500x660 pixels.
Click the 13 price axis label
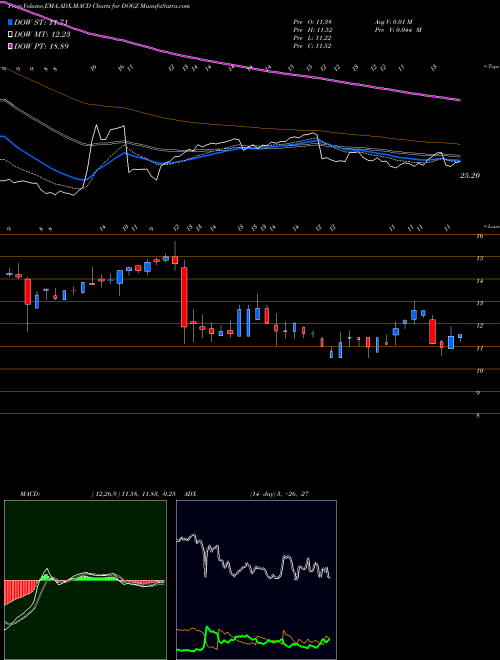pos(479,303)
